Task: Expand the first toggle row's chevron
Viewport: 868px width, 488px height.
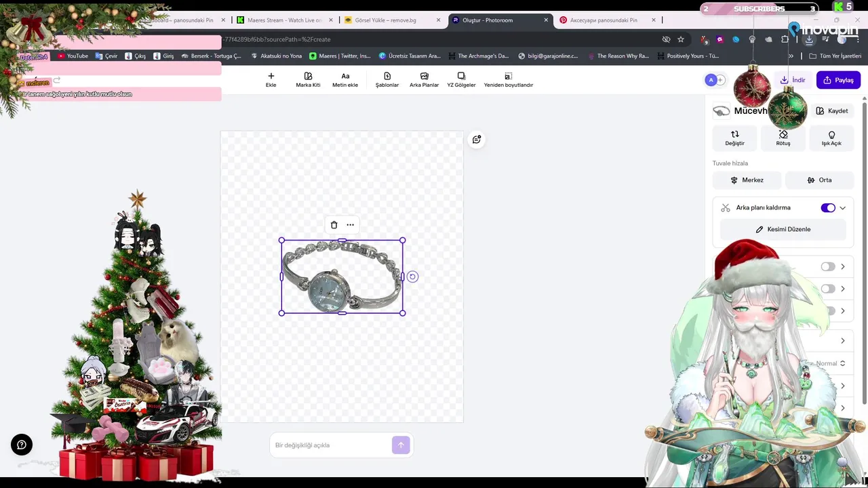Action: pyautogui.click(x=843, y=267)
